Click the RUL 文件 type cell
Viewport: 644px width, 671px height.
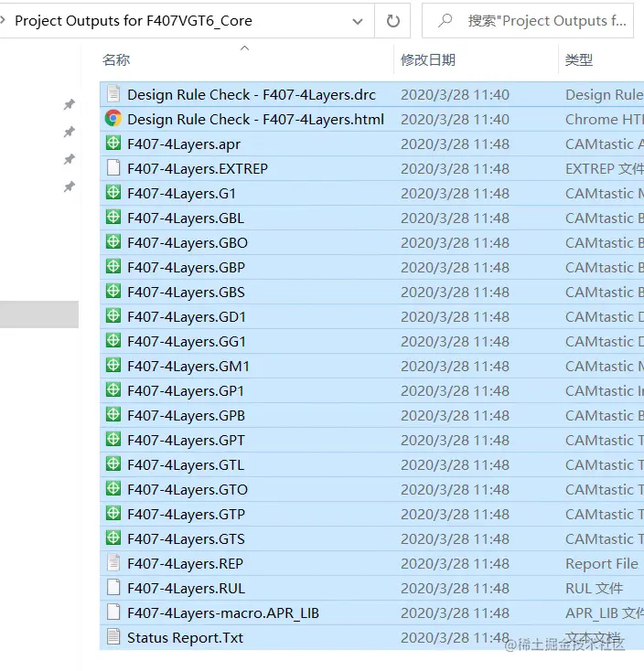tap(594, 589)
